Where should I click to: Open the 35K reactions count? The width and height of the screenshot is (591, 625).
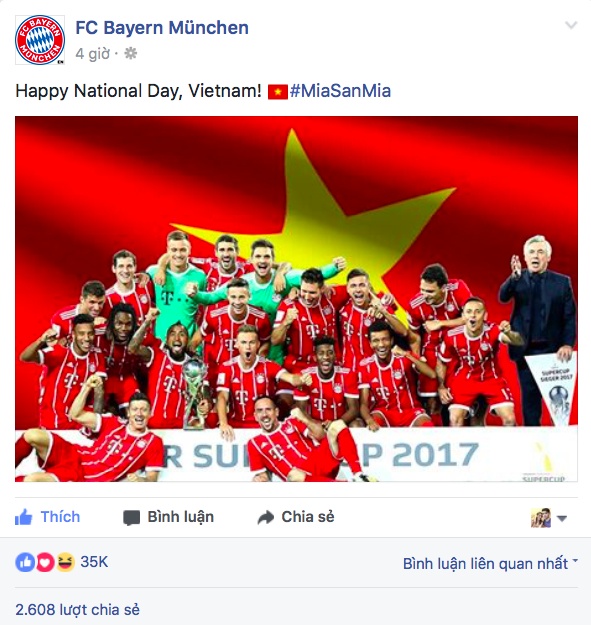tap(94, 562)
